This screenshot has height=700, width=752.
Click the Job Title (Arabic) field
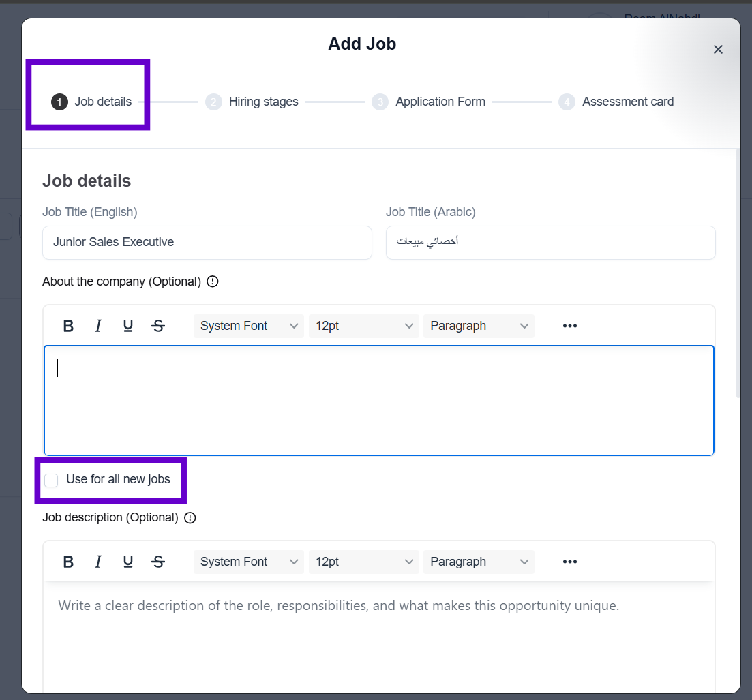[x=550, y=242]
